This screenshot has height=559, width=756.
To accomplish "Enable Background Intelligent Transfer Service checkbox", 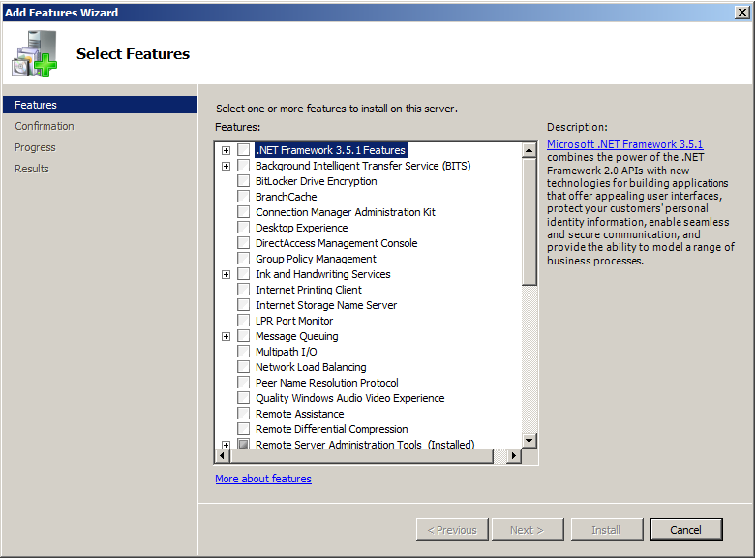I will [x=244, y=166].
